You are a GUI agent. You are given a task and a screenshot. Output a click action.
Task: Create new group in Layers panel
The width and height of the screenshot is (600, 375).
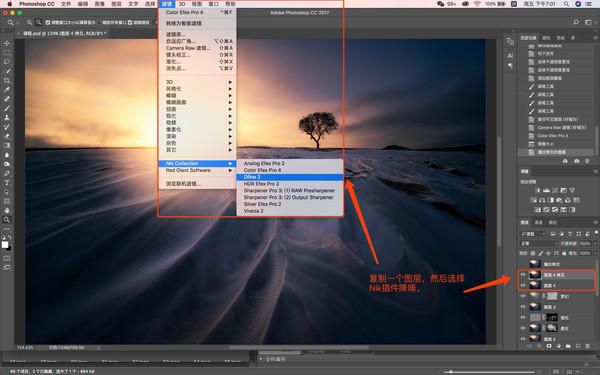click(568, 346)
